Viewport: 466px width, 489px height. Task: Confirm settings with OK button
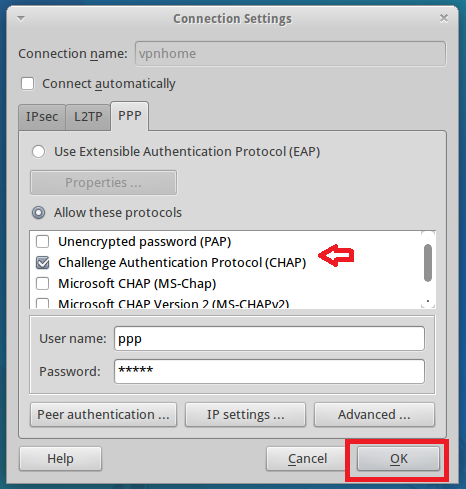(399, 459)
